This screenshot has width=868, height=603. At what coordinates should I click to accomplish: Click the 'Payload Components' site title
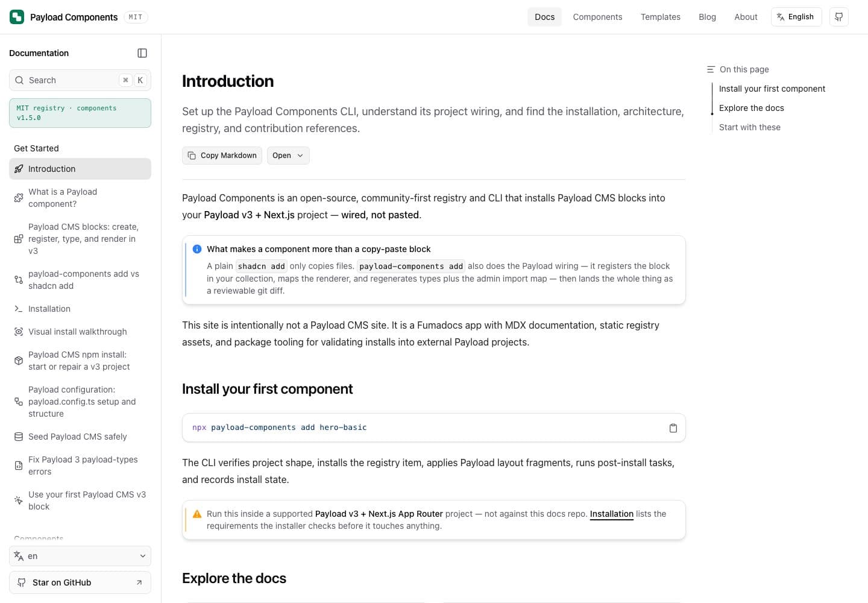pyautogui.click(x=74, y=17)
